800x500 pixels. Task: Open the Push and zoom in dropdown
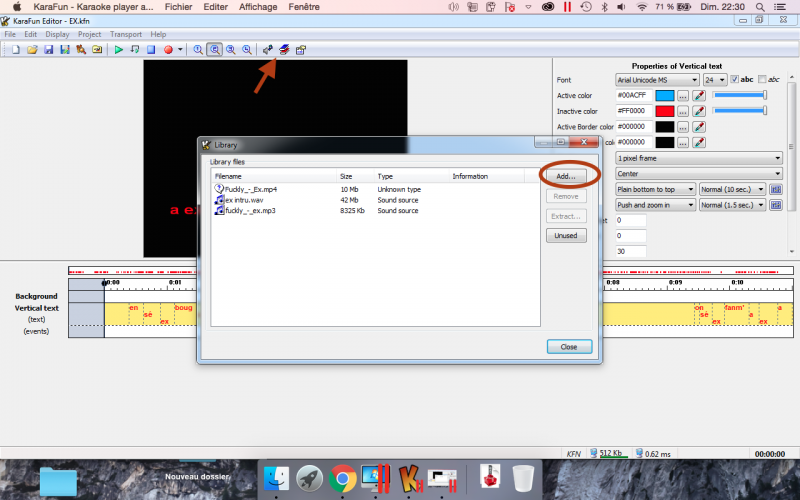(x=655, y=205)
